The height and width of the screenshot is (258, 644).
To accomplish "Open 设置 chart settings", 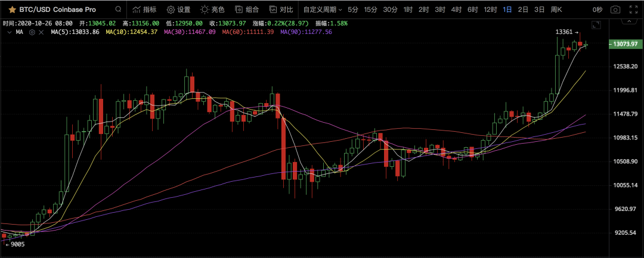I will pyautogui.click(x=179, y=9).
